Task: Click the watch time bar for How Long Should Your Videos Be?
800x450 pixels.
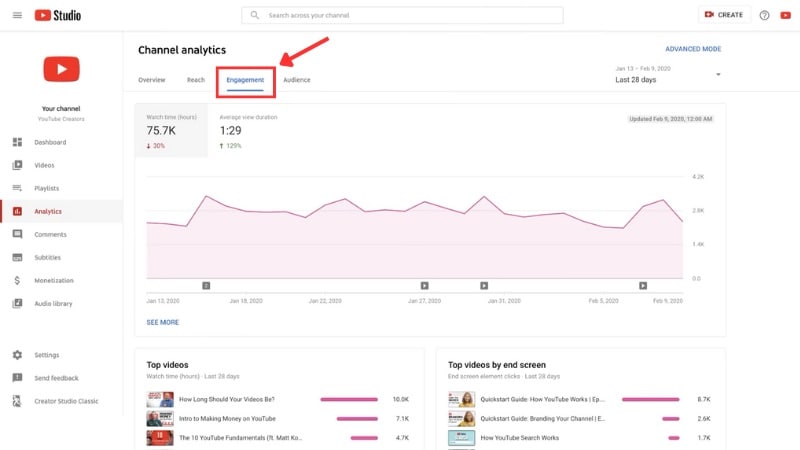Action: (349, 399)
